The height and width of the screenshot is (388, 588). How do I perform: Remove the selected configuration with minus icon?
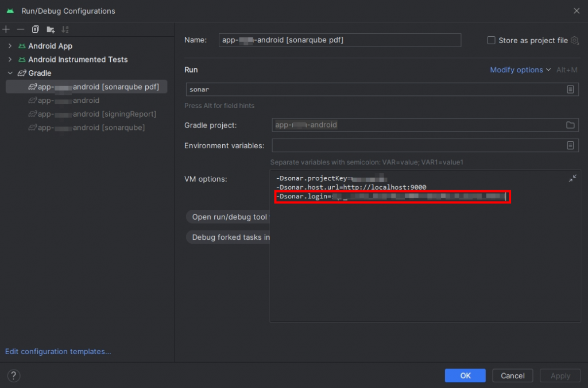(21, 29)
